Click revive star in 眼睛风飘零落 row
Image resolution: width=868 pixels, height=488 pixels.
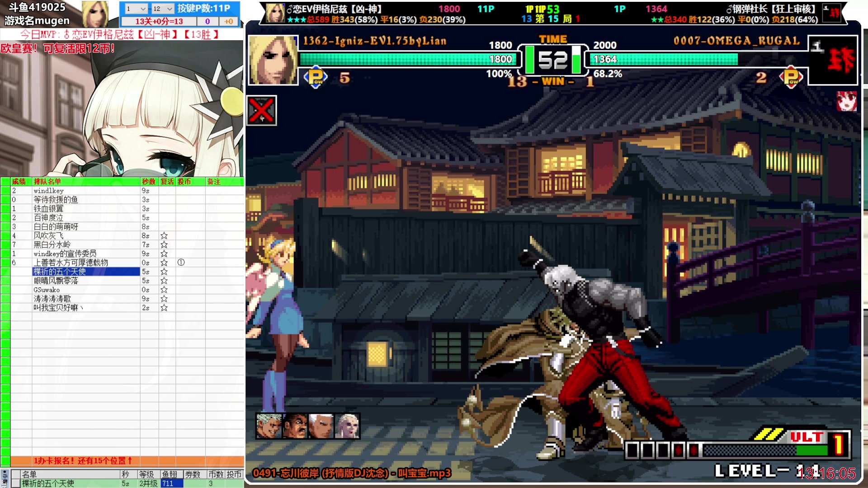[164, 281]
